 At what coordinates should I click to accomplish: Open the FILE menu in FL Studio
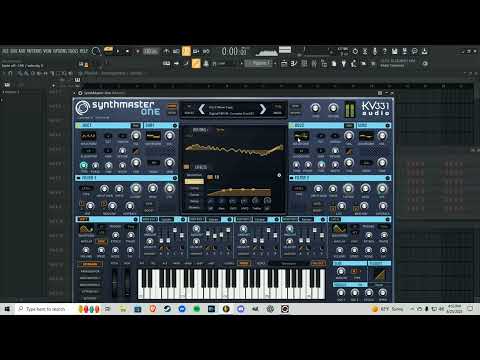tap(5, 51)
